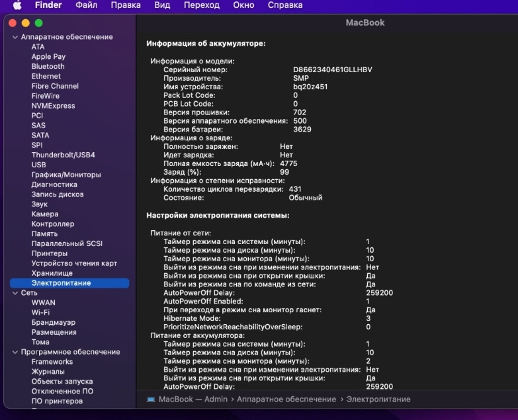
Task: Click the battery serial number value
Action: tap(333, 69)
